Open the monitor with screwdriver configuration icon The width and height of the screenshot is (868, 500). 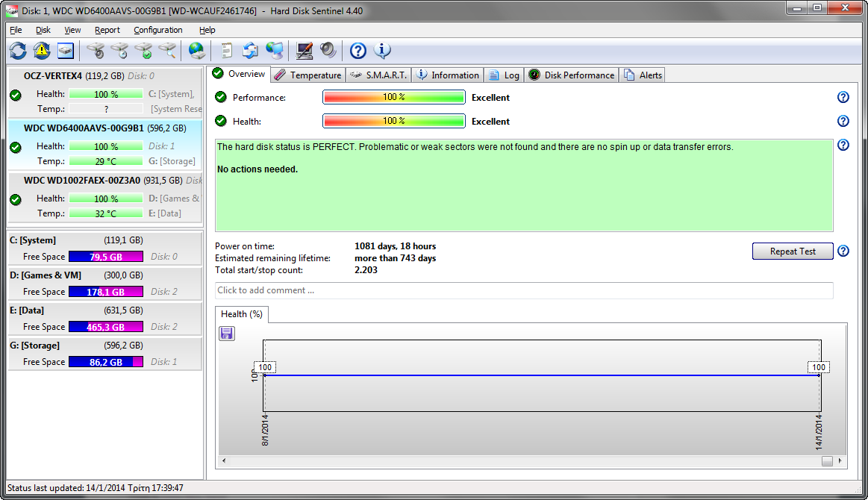pyautogui.click(x=304, y=51)
